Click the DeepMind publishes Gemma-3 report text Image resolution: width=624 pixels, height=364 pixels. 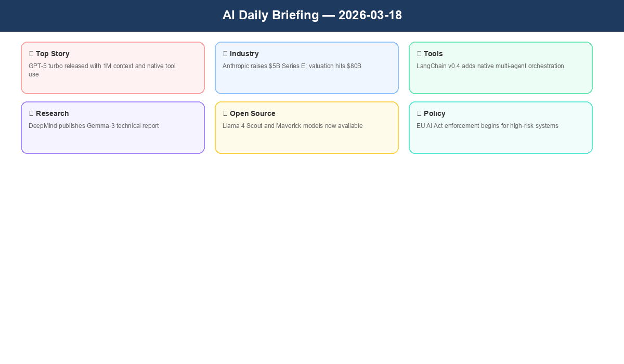pos(94,126)
